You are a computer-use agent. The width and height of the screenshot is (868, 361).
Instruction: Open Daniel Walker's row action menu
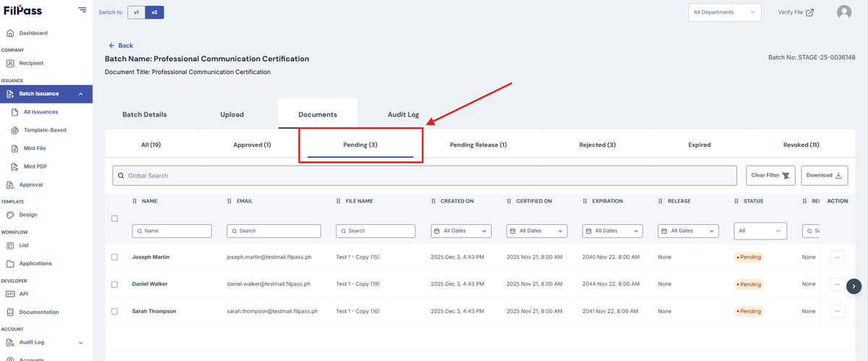click(x=838, y=284)
